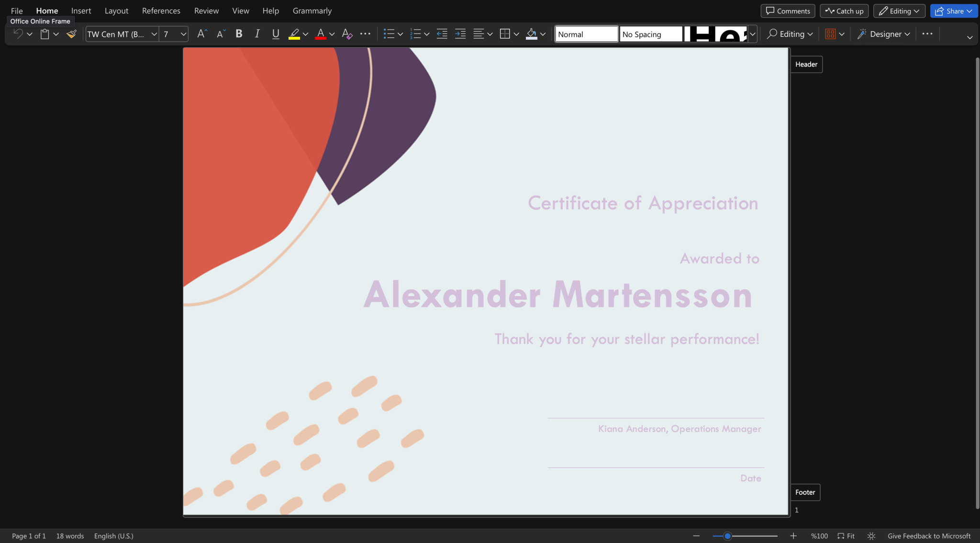Switch to the Insert tab
The height and width of the screenshot is (543, 980).
[x=80, y=11]
